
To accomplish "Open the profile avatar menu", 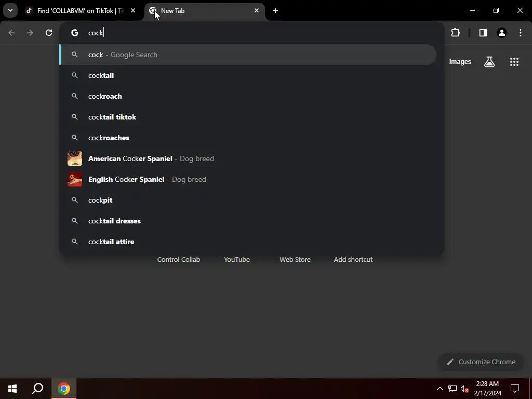I will tap(502, 33).
